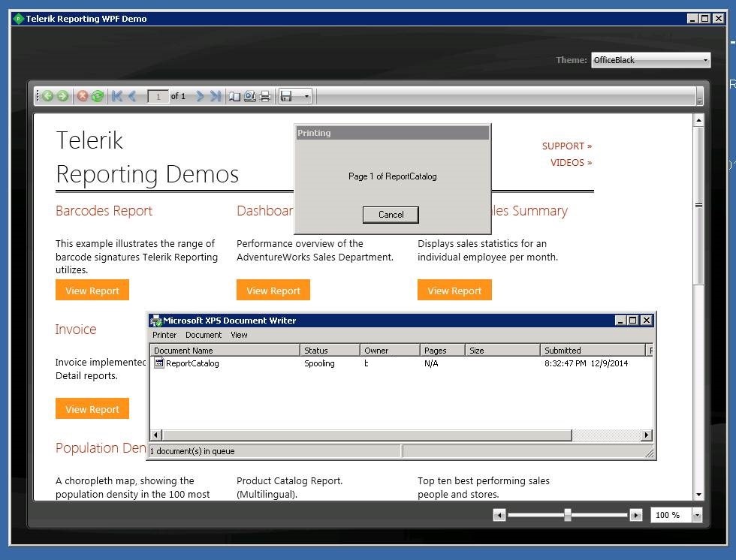The height and width of the screenshot is (560, 736).
Task: Sort by the Size column header
Action: [502, 351]
